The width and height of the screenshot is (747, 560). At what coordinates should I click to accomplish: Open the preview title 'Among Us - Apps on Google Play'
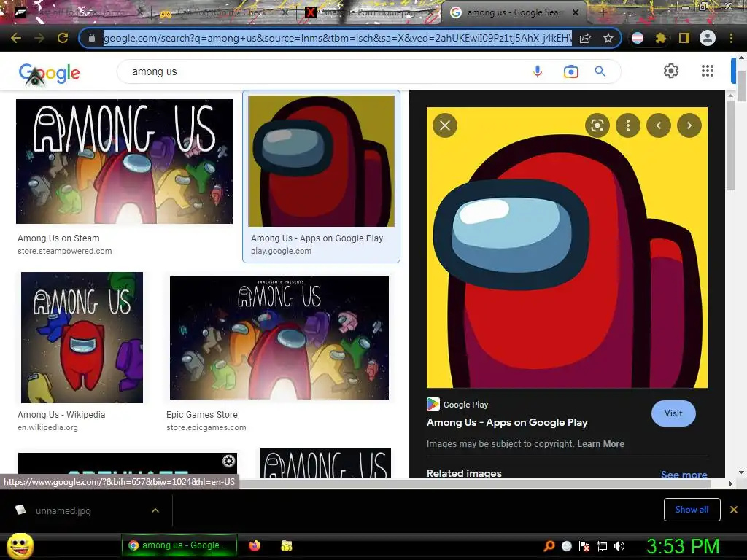pyautogui.click(x=507, y=422)
